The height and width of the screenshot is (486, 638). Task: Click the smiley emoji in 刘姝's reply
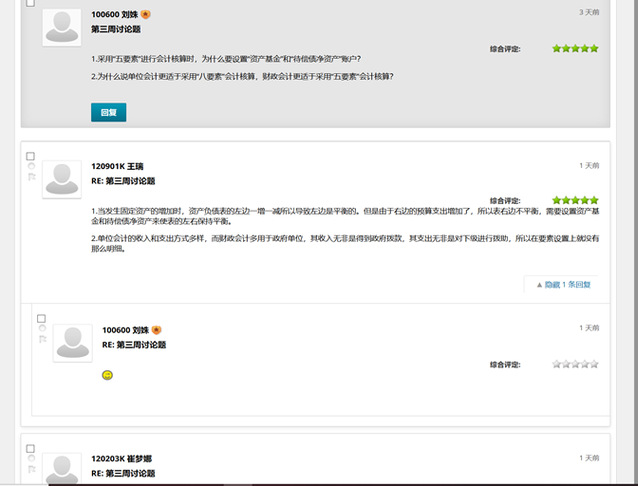tap(108, 375)
